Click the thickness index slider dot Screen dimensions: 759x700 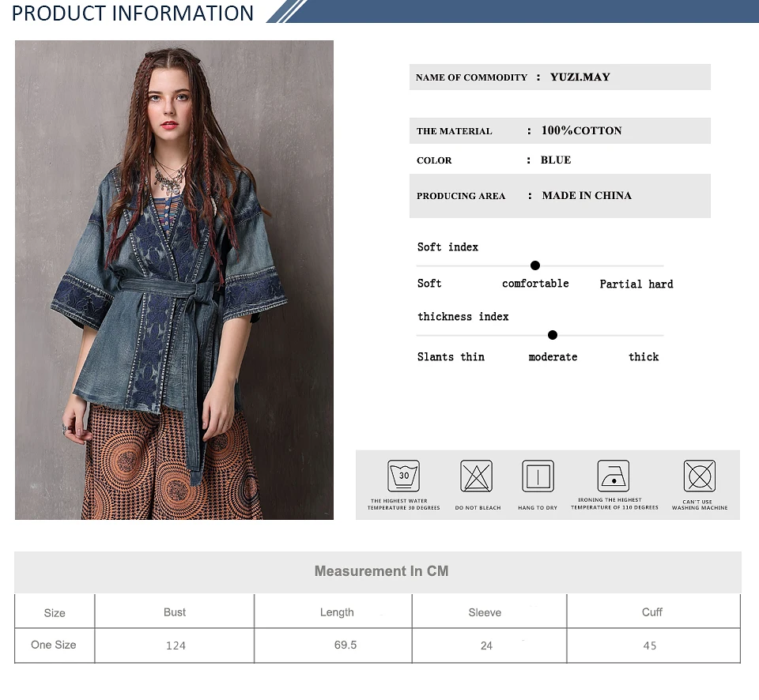553,335
